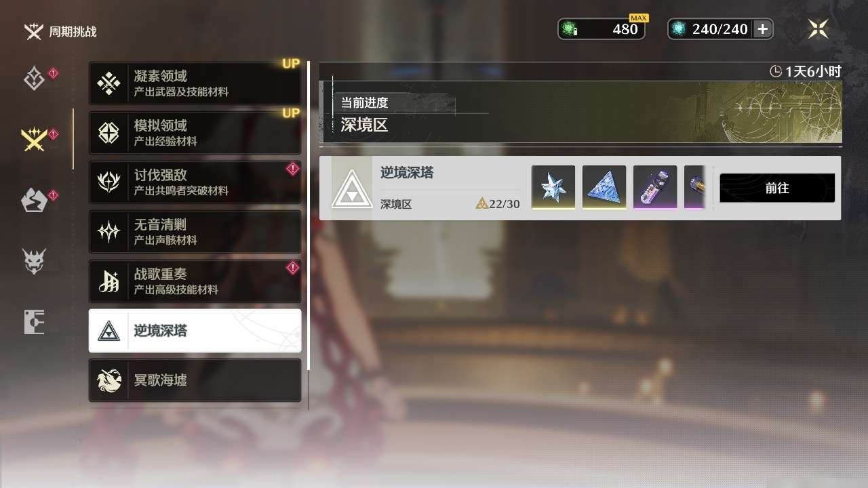Click the first diamond sidebar category icon

pos(35,79)
